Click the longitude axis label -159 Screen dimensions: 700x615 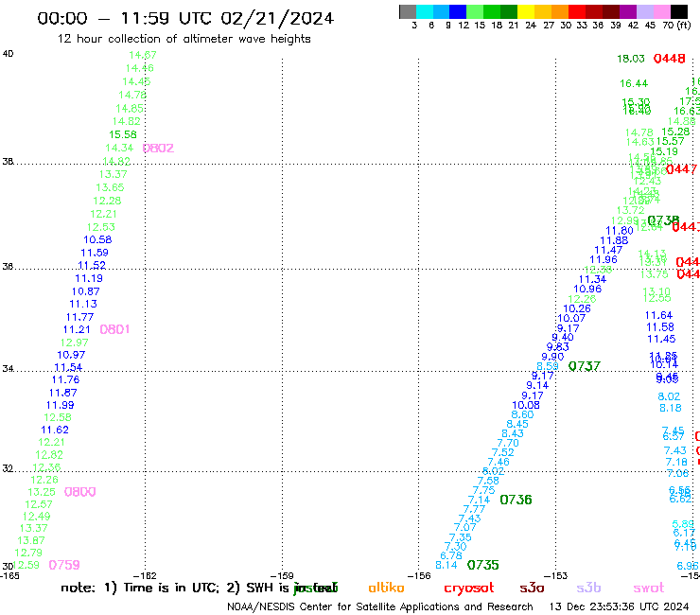(x=282, y=576)
